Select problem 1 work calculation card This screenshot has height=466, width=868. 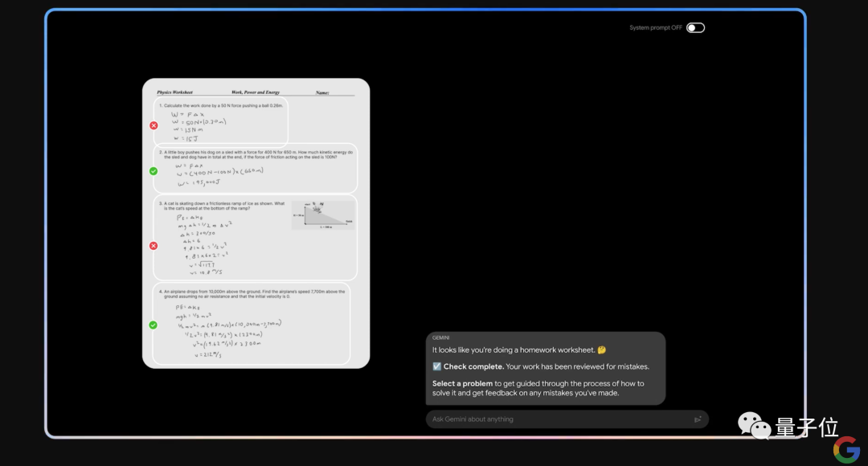point(220,121)
